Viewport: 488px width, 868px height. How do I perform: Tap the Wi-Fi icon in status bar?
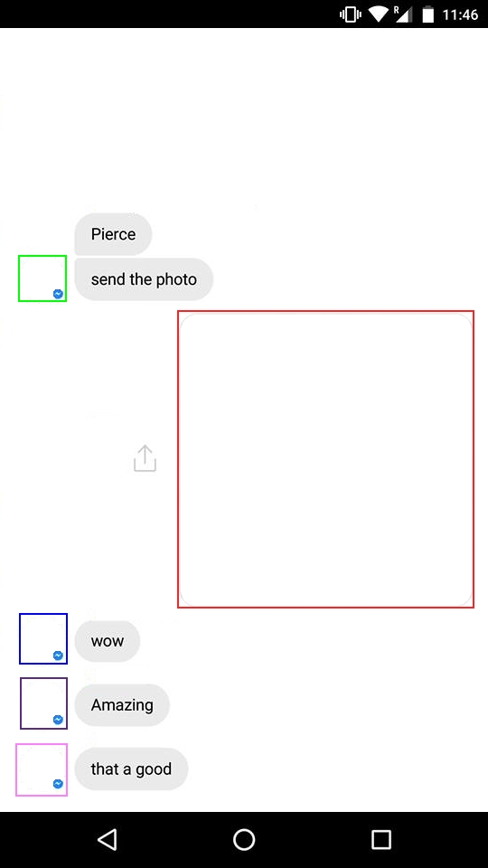pos(379,14)
